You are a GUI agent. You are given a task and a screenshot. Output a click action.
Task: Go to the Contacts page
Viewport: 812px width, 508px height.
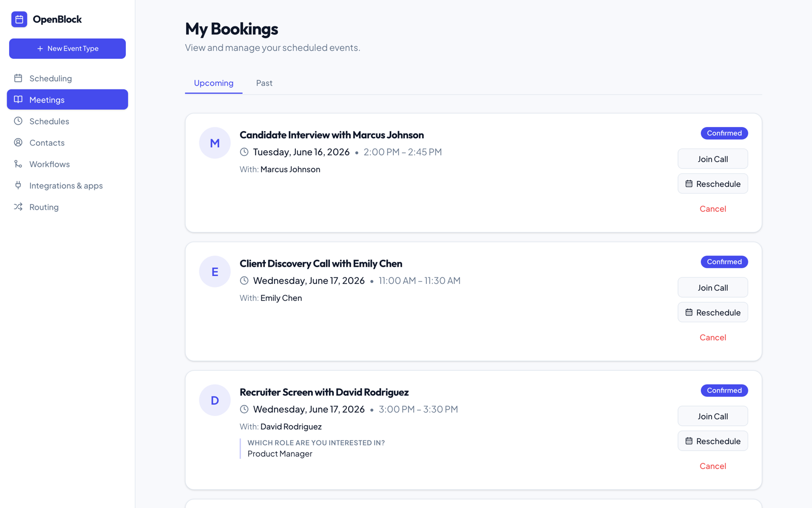point(67,143)
